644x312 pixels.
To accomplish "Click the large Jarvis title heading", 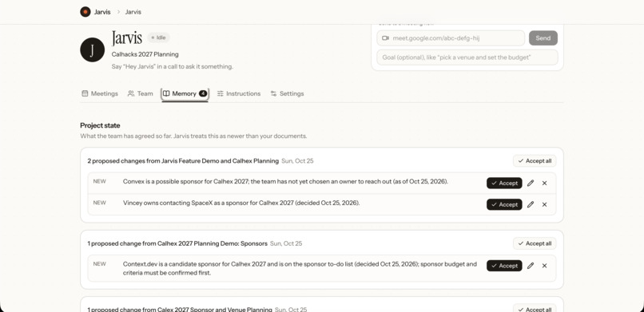I will click(x=127, y=38).
